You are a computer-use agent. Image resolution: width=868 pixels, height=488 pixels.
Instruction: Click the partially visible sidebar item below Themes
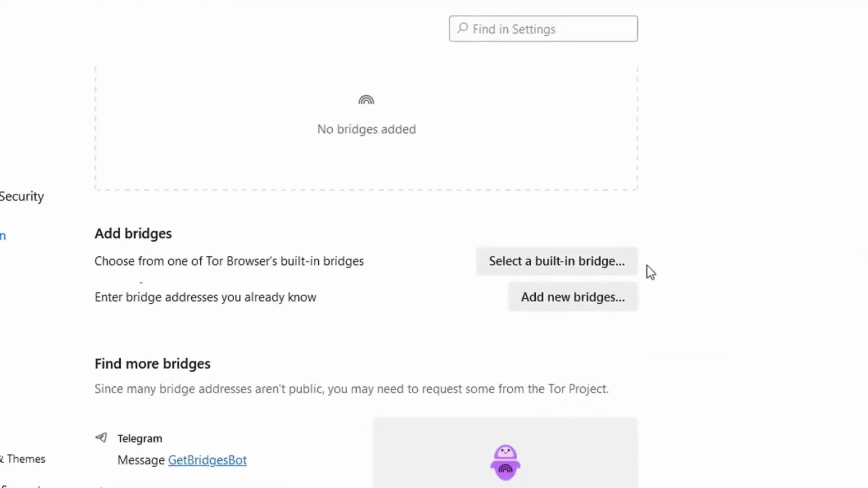click(x=20, y=486)
